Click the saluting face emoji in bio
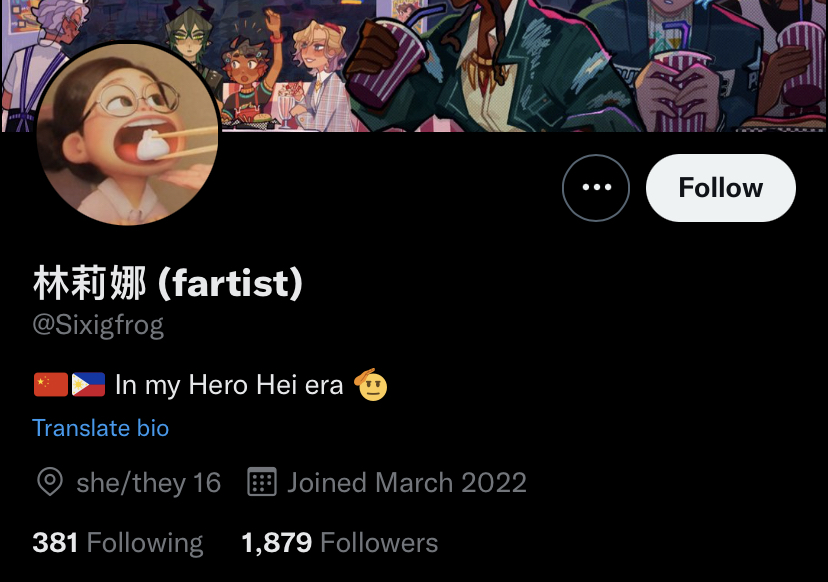 pos(371,384)
